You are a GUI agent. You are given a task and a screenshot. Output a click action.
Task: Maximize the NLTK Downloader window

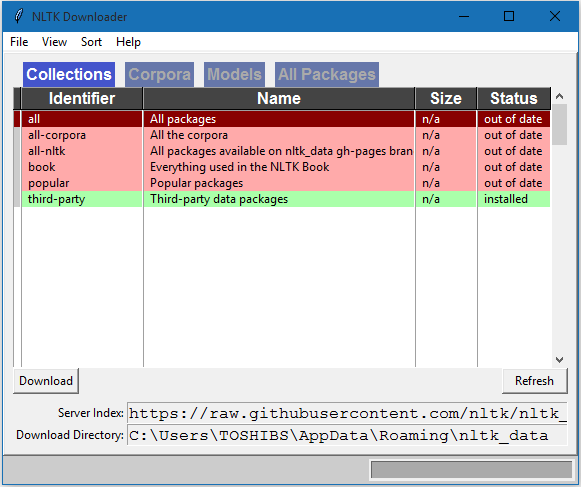[509, 16]
